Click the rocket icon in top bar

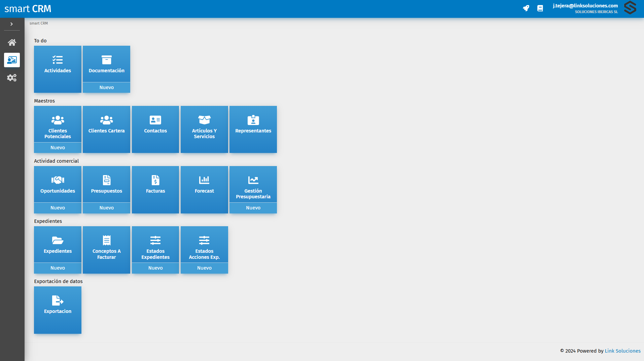(526, 8)
